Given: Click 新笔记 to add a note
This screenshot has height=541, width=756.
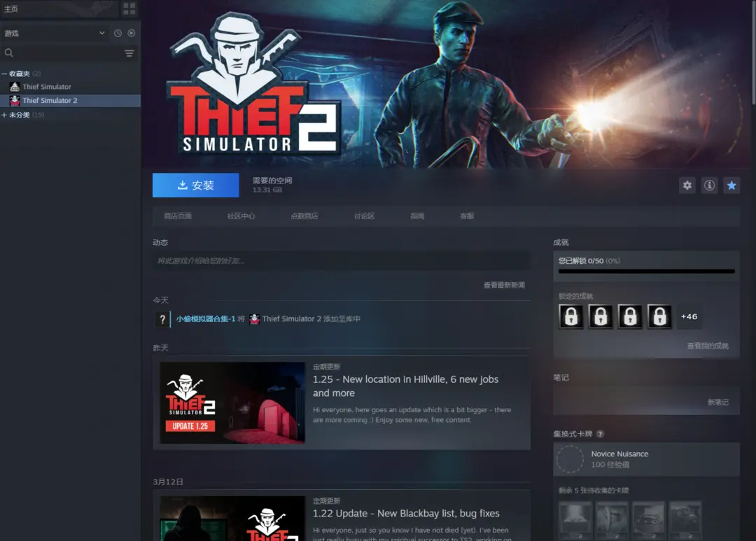Looking at the screenshot, I should (x=718, y=402).
